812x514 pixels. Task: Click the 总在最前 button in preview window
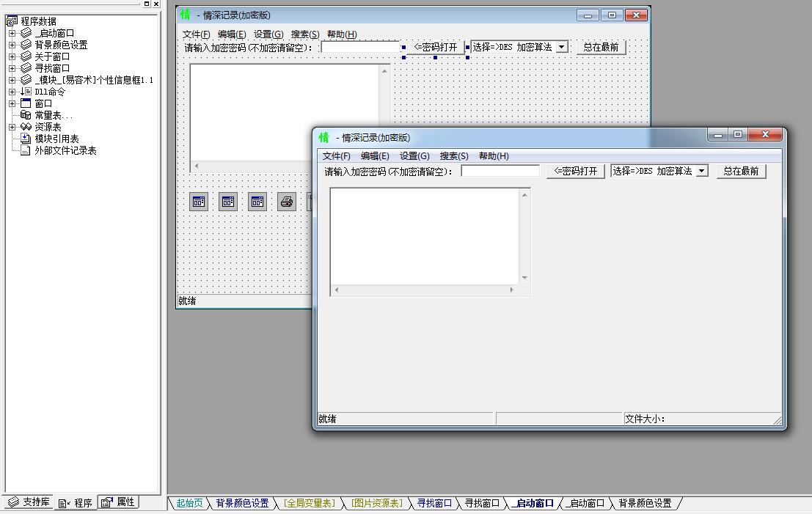tap(741, 171)
